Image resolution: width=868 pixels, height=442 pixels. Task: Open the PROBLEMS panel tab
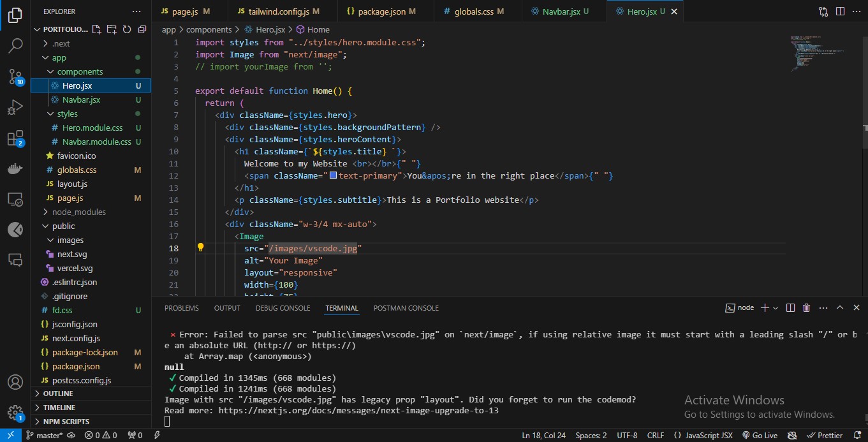[182, 308]
